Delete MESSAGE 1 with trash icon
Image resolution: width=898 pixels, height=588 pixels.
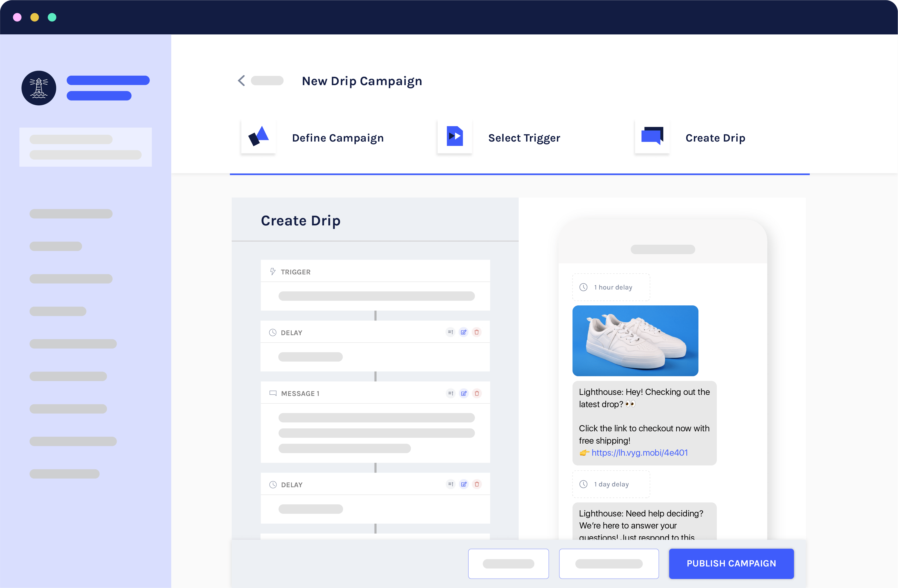coord(477,393)
